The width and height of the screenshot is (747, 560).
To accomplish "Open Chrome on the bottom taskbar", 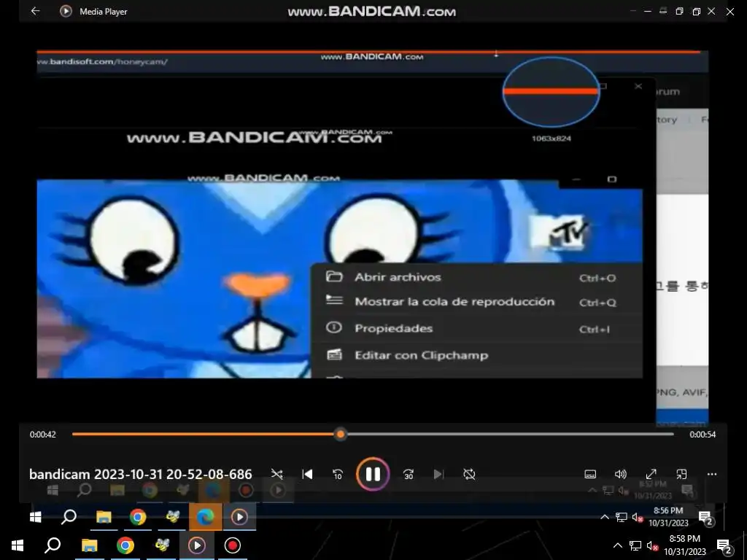I will tap(125, 545).
